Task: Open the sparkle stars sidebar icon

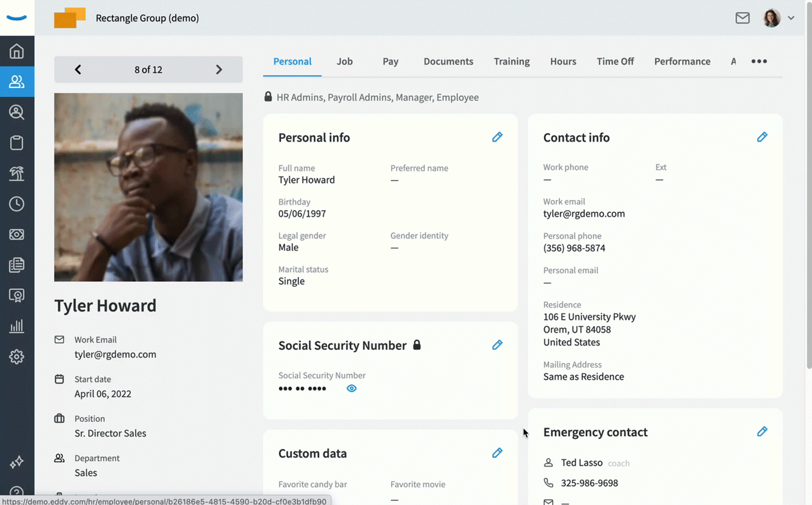Action: [x=16, y=462]
